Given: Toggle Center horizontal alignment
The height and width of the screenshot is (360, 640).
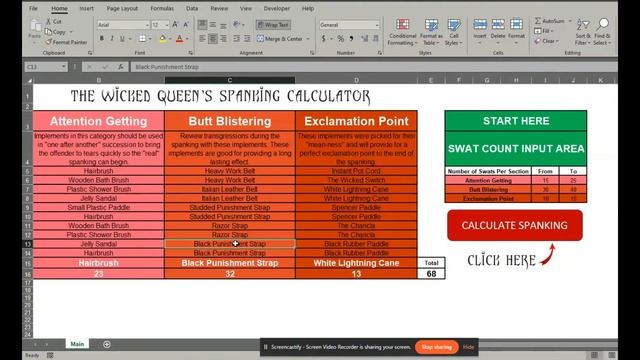Looking at the screenshot, I should [x=213, y=39].
